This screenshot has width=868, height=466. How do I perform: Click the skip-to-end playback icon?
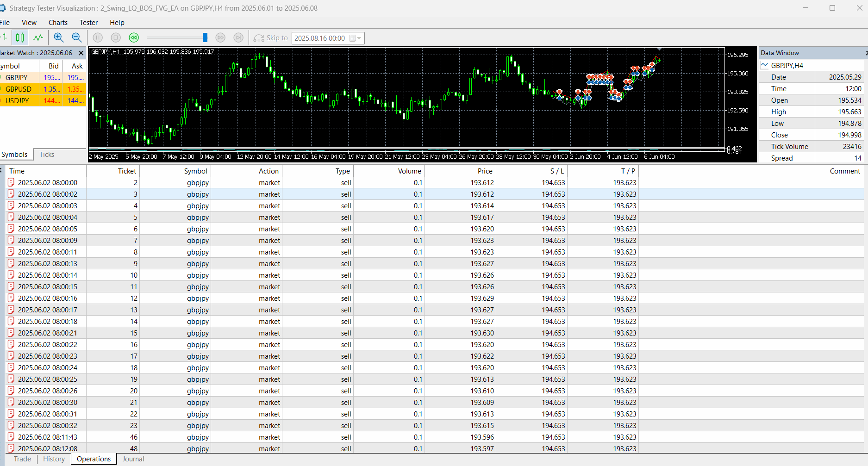(x=238, y=38)
